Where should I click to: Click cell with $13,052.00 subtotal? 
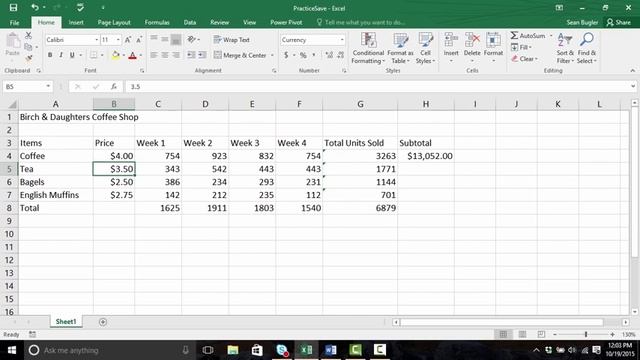coord(426,156)
